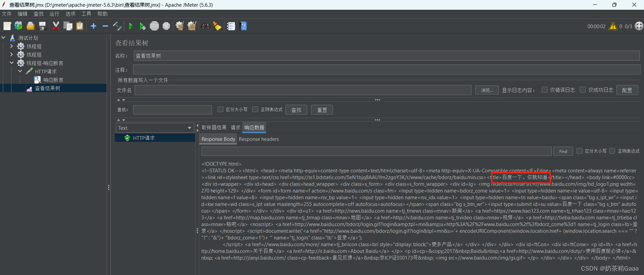Switch to the 取样器结果 tab
This screenshot has width=644, height=275.
[x=214, y=127]
